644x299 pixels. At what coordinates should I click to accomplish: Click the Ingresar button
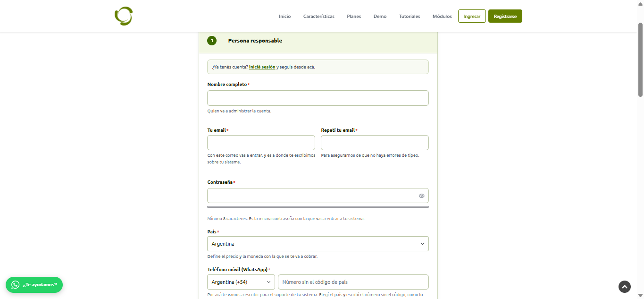472,16
